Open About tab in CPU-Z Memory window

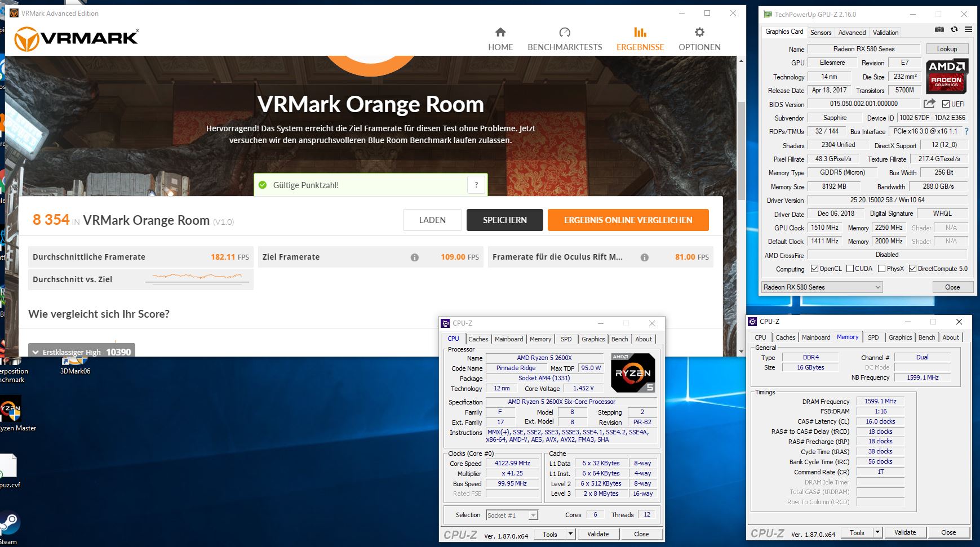coord(951,337)
